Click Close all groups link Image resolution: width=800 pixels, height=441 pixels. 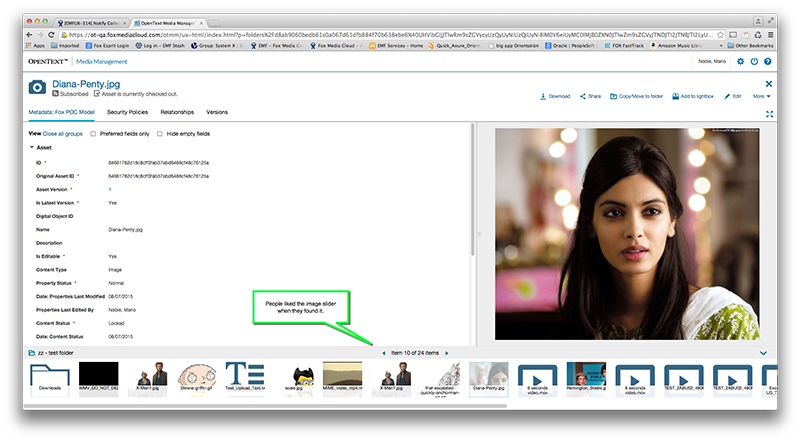(62, 133)
